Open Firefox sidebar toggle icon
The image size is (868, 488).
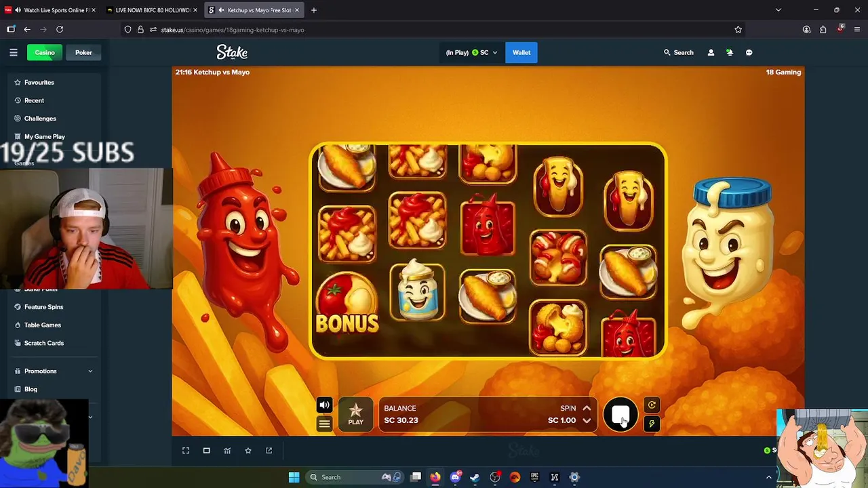[x=11, y=29]
